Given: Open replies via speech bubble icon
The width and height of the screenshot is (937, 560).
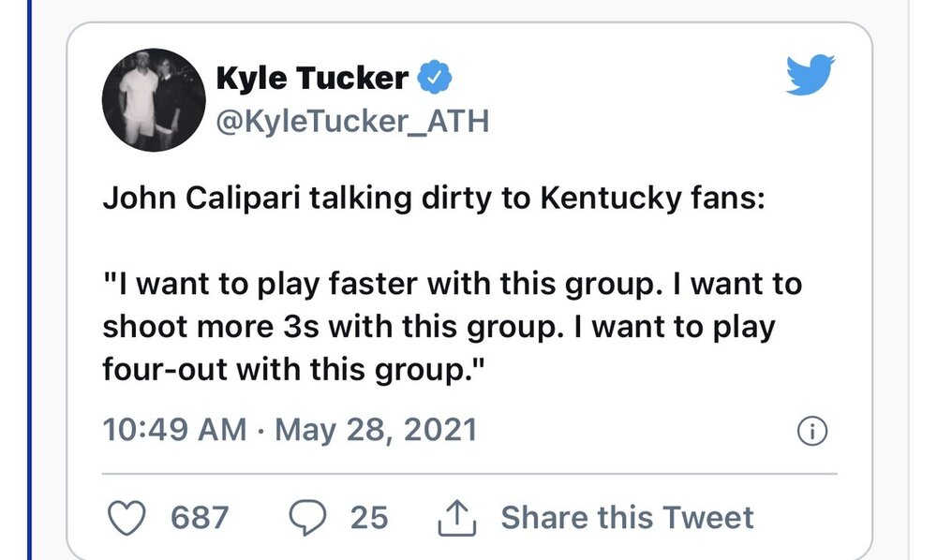Looking at the screenshot, I should click(x=307, y=517).
